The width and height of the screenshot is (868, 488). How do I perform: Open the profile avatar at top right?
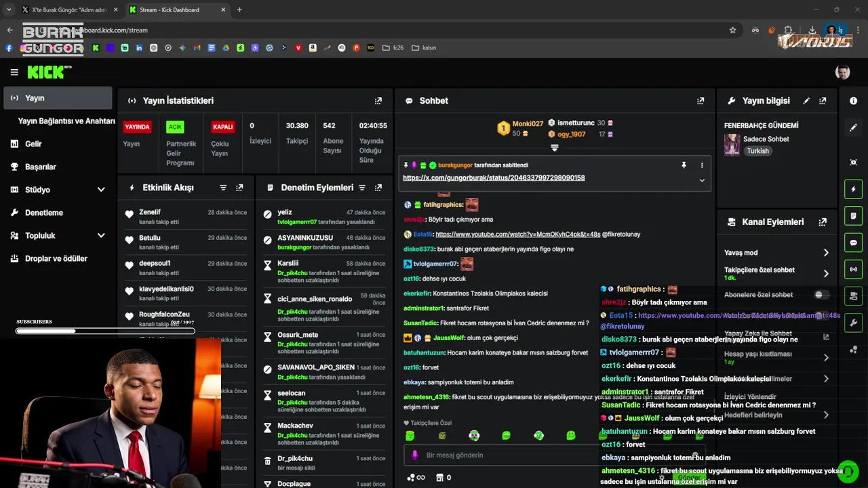coord(842,72)
